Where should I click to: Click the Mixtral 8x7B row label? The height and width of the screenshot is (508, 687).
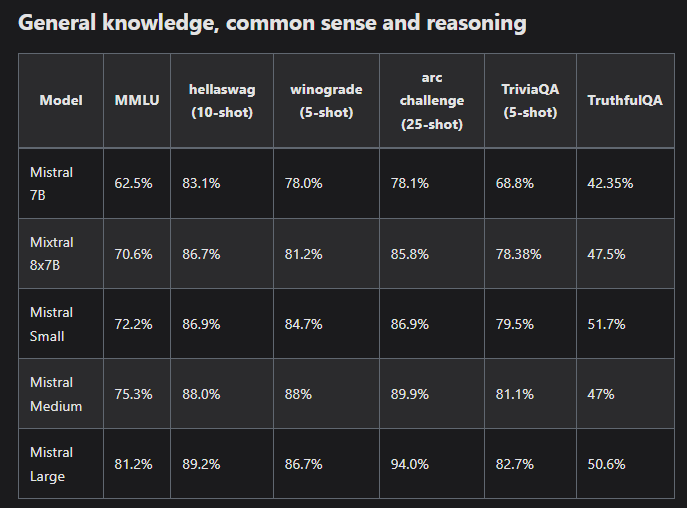(51, 254)
